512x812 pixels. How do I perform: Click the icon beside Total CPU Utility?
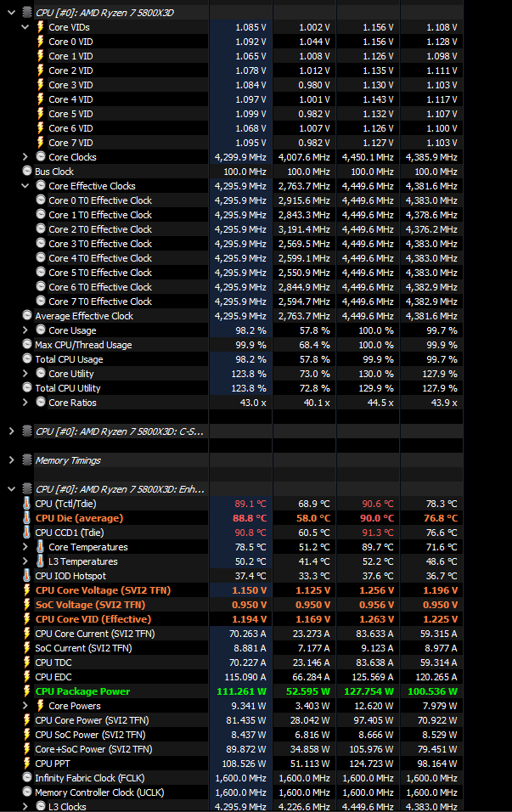(27, 387)
